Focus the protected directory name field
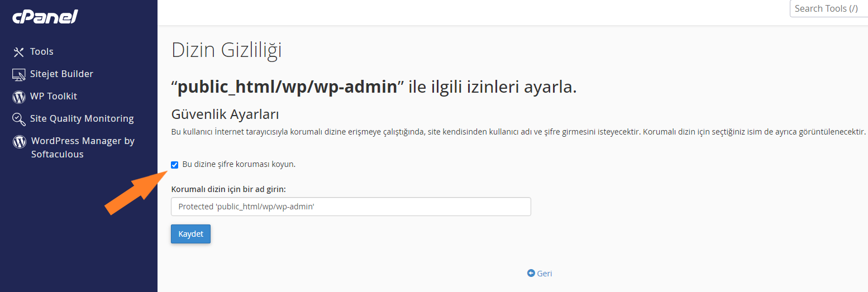 (351, 207)
